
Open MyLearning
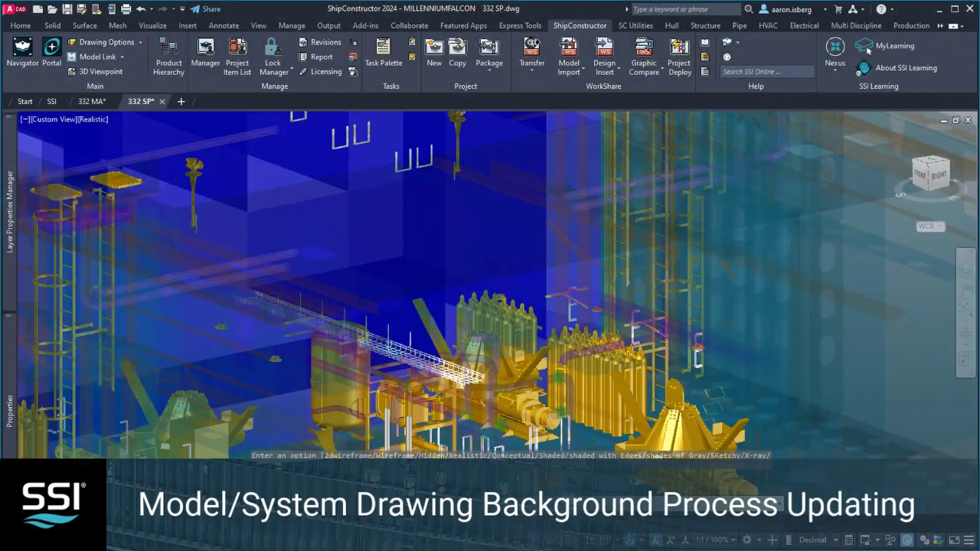pos(894,46)
